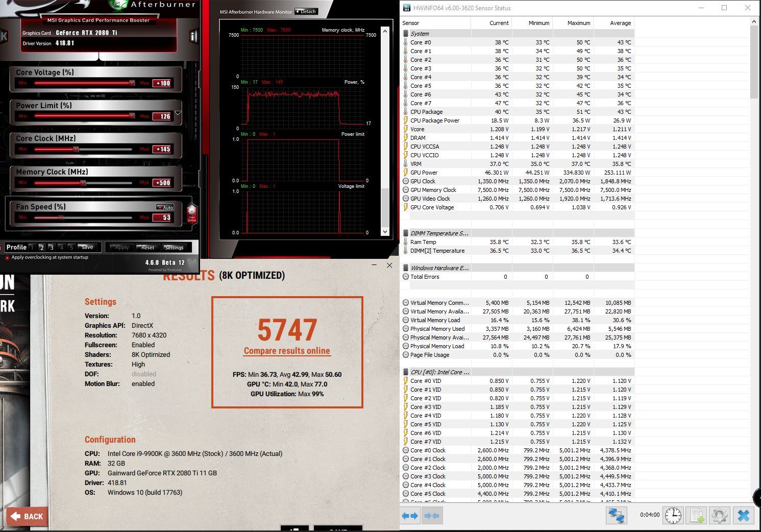
Task: Click CPU Package Power lightning icon
Action: tap(406, 120)
